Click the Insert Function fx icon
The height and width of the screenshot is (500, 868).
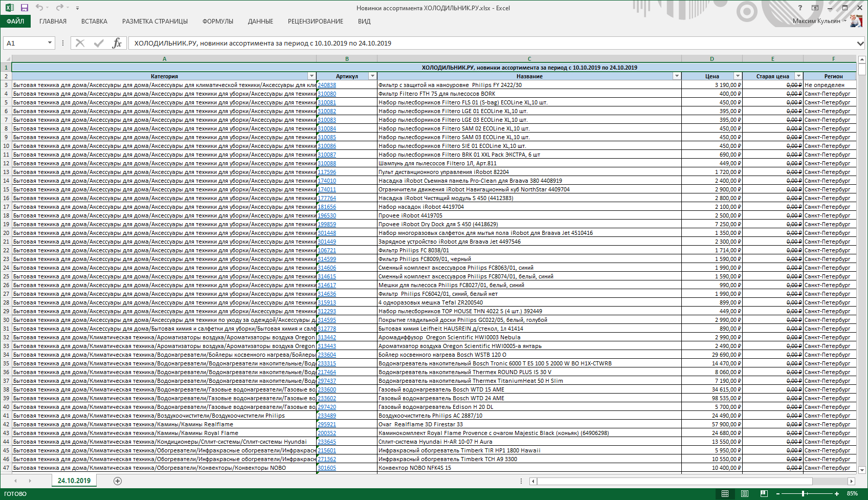click(117, 43)
